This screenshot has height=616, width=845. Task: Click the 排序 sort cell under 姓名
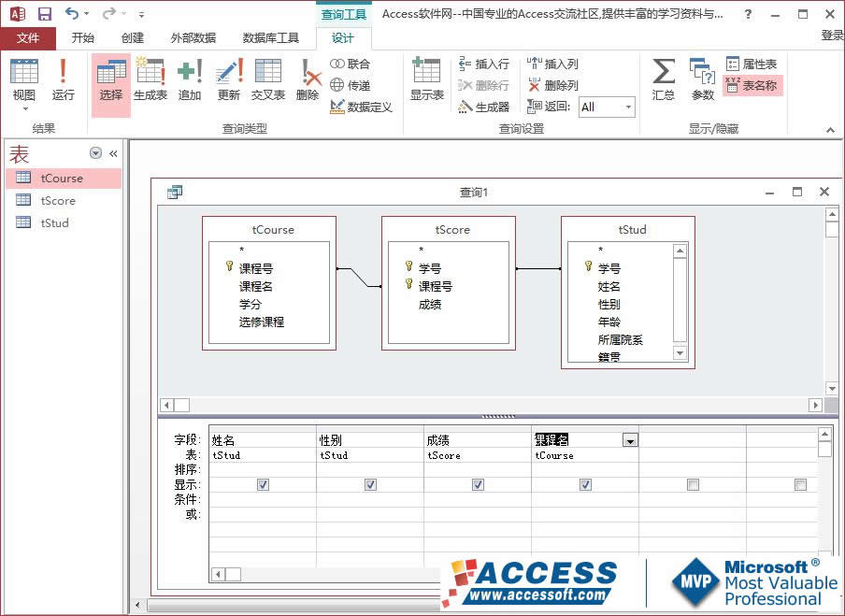pyautogui.click(x=263, y=469)
